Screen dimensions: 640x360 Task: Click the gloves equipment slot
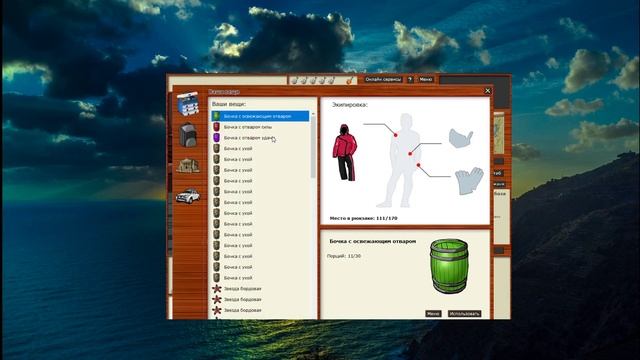coord(469,180)
